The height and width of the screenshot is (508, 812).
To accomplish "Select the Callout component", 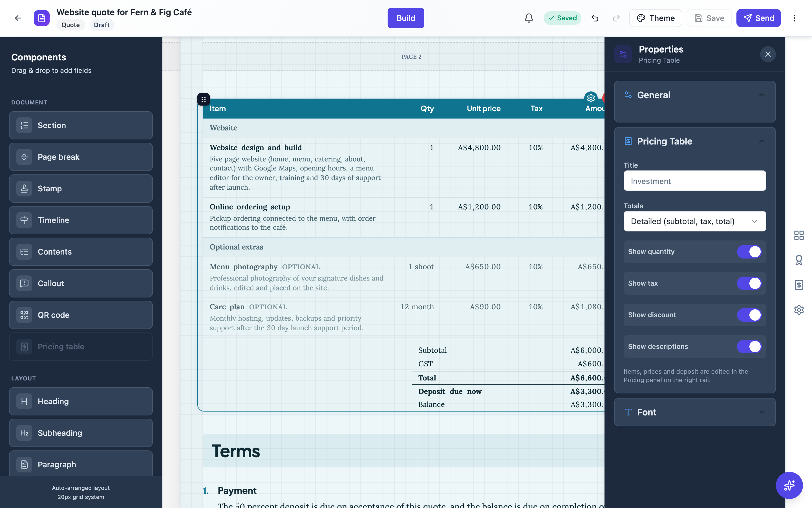I will coord(81,283).
